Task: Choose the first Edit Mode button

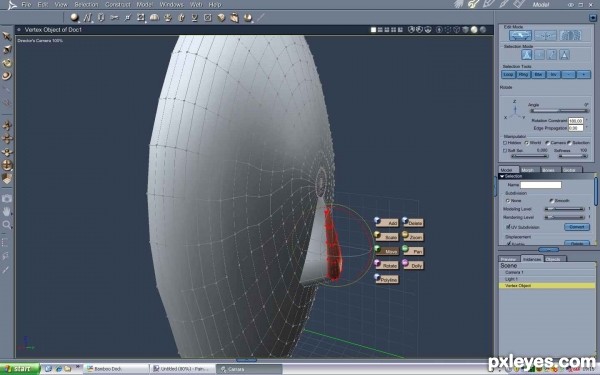Action: pos(520,35)
